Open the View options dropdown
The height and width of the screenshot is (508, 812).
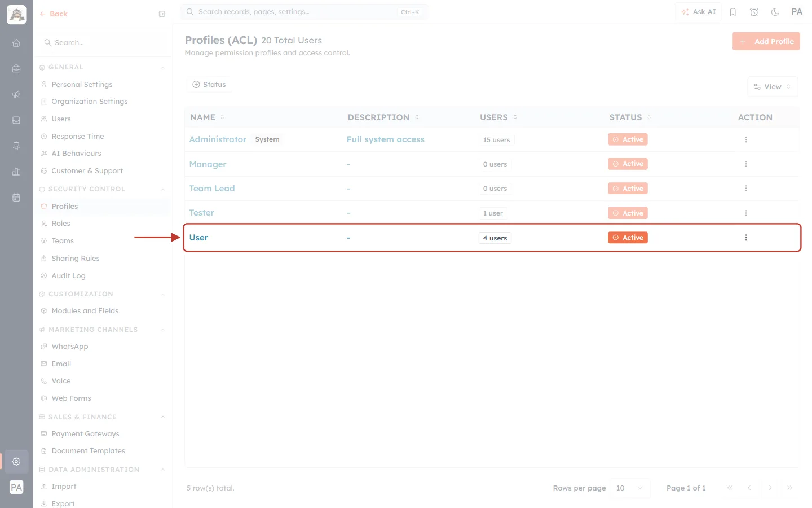tap(772, 87)
